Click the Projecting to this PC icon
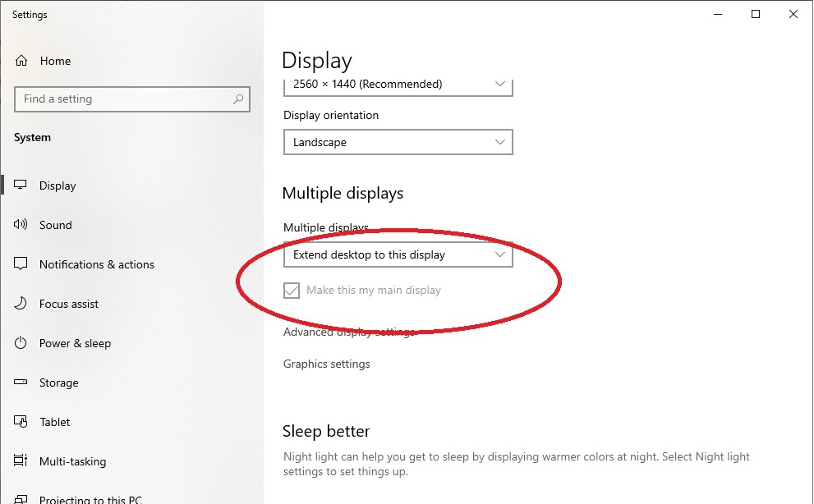The height and width of the screenshot is (504, 814). coord(21,499)
